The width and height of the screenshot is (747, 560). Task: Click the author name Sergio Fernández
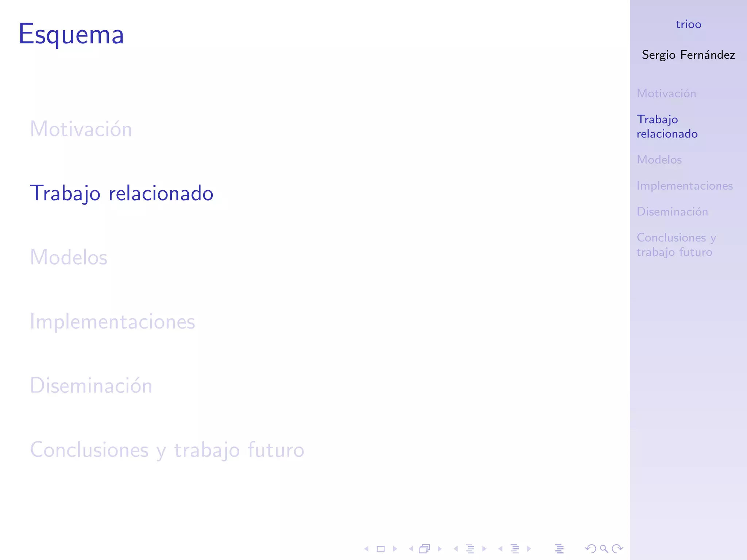coord(689,55)
